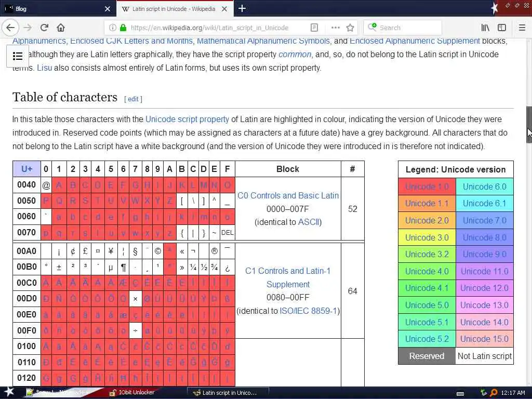Click the @ character cell
The height and width of the screenshot is (399, 532).
[46, 185]
